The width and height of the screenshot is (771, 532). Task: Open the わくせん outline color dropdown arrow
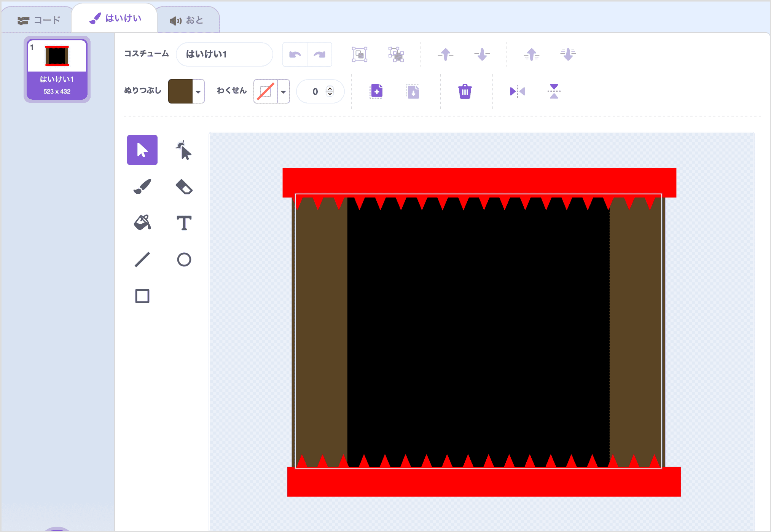[x=284, y=91]
